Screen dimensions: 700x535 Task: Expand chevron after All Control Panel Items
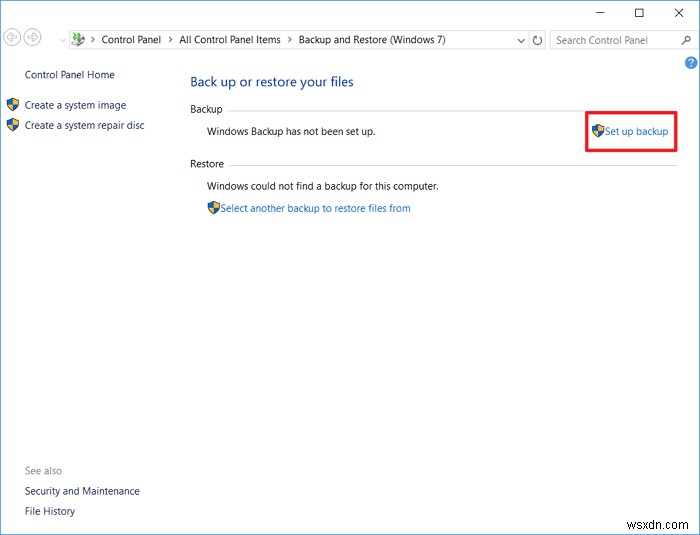[290, 40]
